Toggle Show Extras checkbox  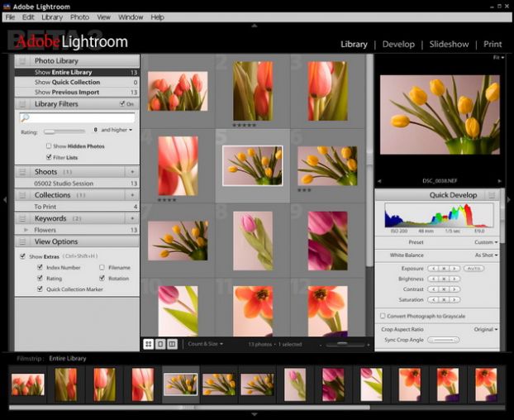[x=22, y=256]
